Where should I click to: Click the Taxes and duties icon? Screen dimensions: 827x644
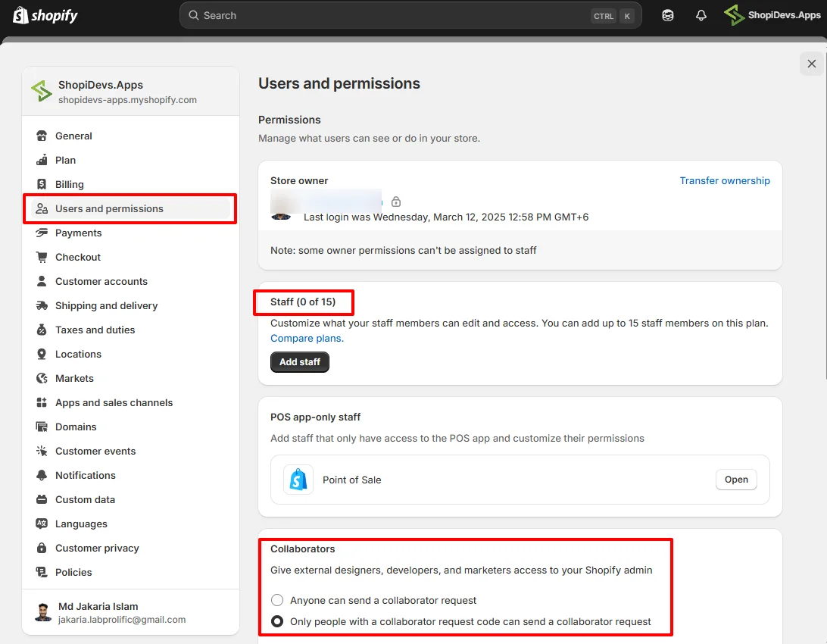pyautogui.click(x=42, y=330)
